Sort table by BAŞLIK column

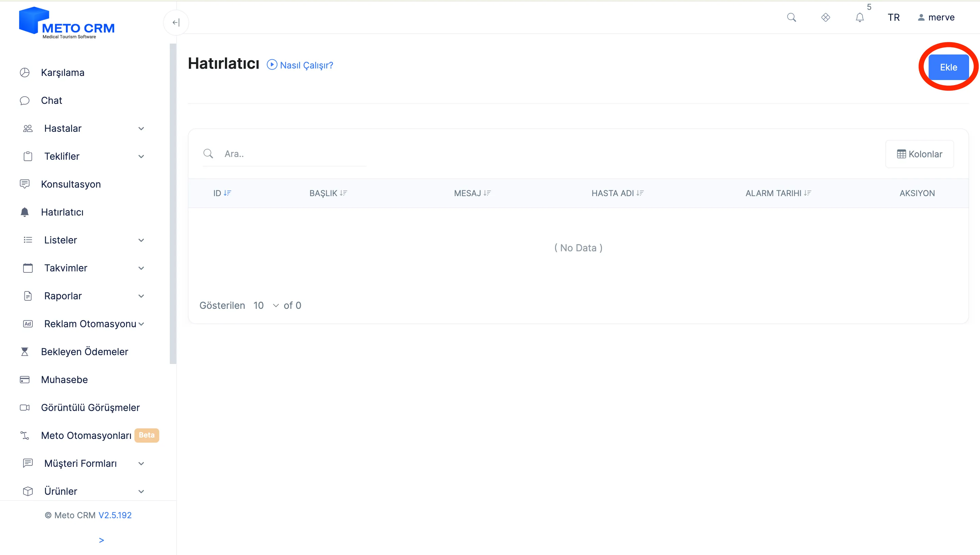[328, 193]
